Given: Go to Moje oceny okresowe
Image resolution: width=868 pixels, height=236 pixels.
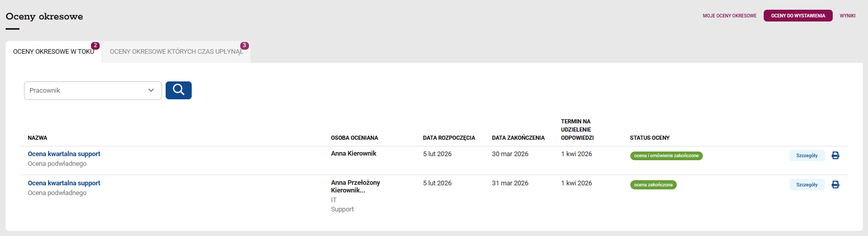Looking at the screenshot, I should (729, 16).
